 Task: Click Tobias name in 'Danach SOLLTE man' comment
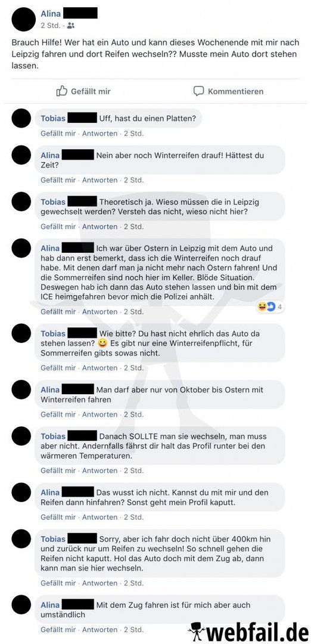tap(53, 436)
